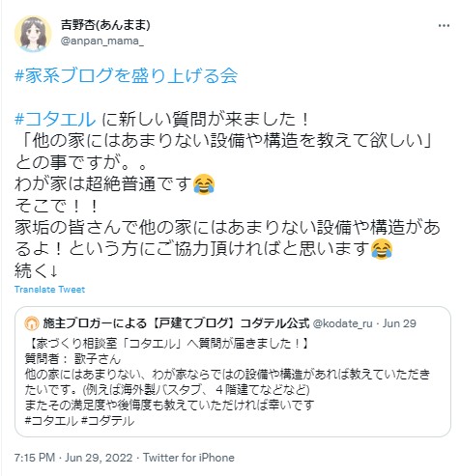Open the quoted tweet line starting 【家づくり相談室
Screen dimensions: 460x476
167,344
